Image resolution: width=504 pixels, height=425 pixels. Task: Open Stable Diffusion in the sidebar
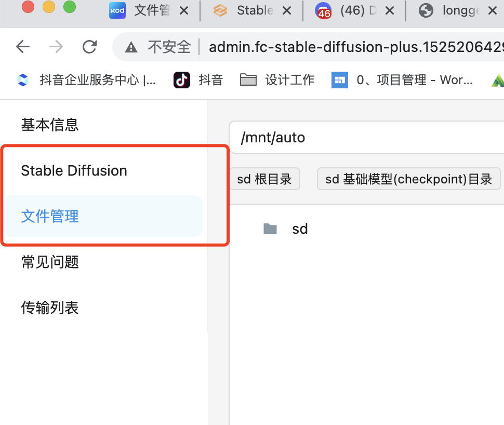coord(74,170)
